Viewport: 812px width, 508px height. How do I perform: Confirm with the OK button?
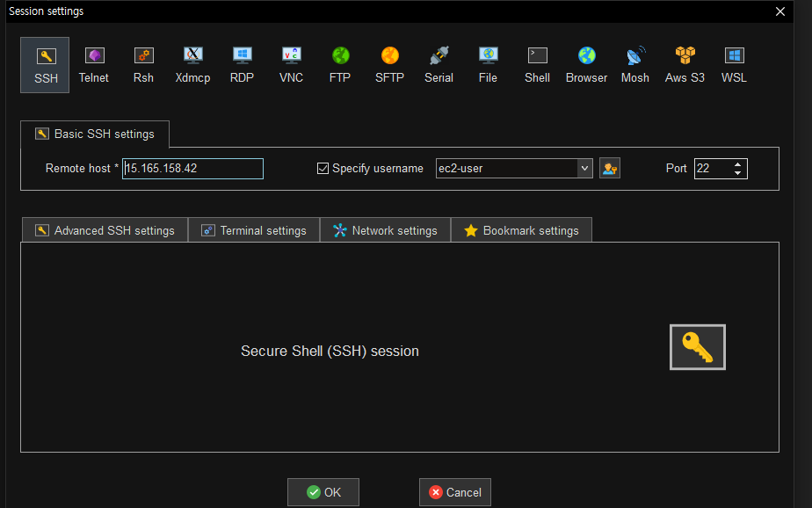click(323, 492)
